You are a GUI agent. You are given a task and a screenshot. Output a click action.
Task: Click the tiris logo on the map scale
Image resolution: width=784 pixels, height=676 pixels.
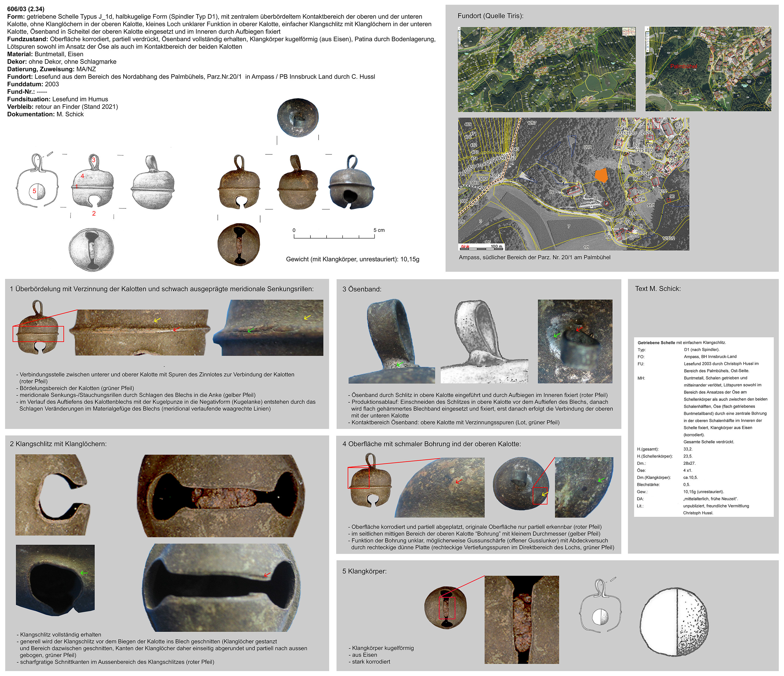(x=465, y=246)
